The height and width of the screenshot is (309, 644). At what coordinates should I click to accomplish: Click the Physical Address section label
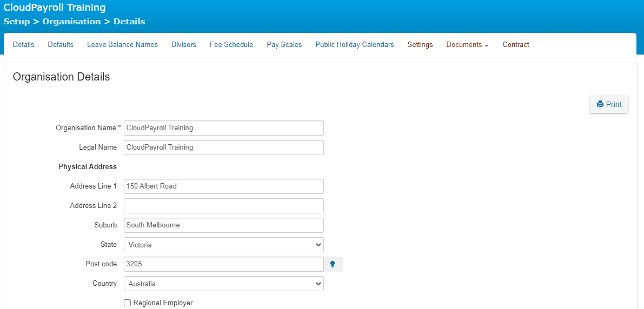88,166
